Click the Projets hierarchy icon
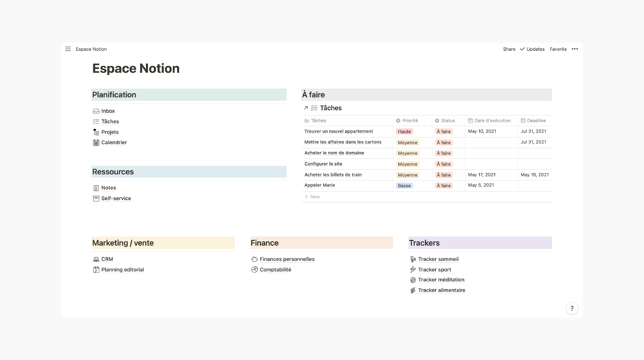This screenshot has width=644, height=360. [96, 132]
